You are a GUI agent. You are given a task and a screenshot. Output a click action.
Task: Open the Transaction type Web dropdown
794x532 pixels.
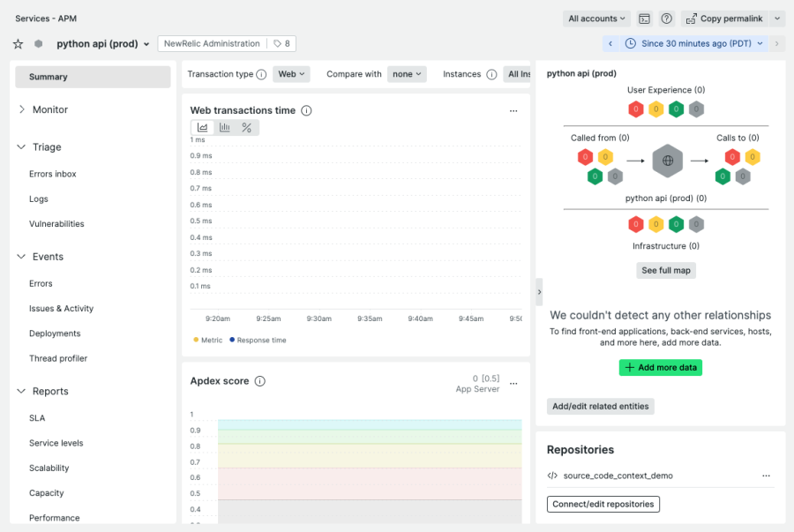point(291,74)
